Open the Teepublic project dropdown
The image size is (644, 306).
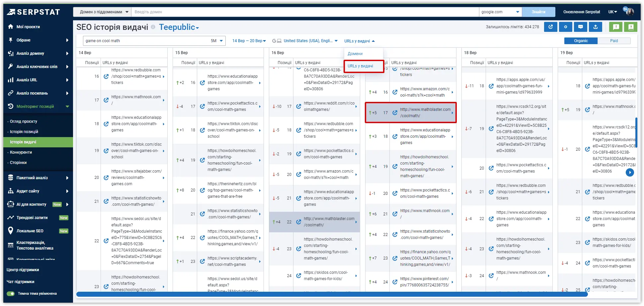179,27
